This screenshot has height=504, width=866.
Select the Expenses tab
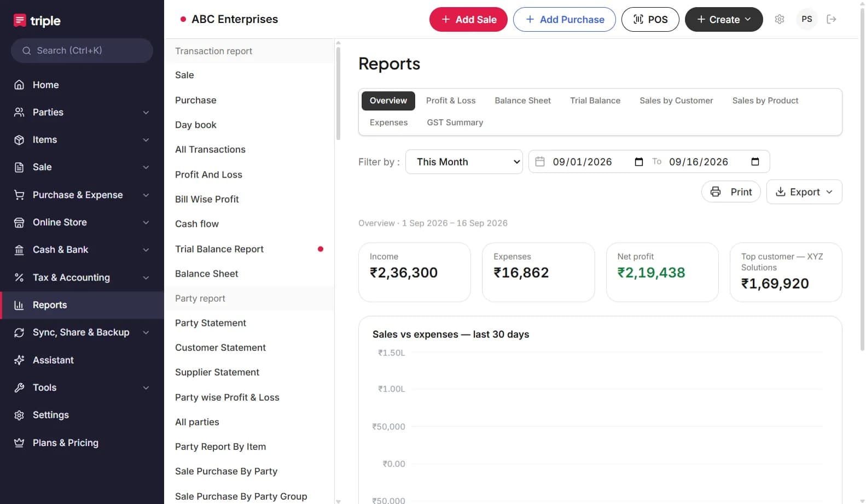tap(388, 122)
